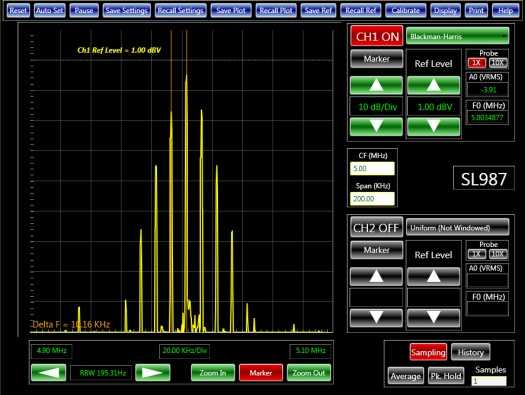Click CH2 scale down arrow

pyautogui.click(x=376, y=318)
